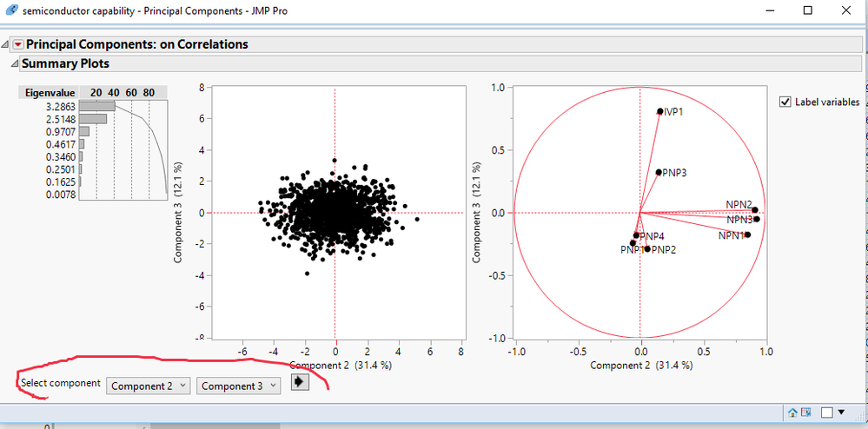Click the score plot Component 2 axis label
Screen dimensions: 868x429
(341, 366)
